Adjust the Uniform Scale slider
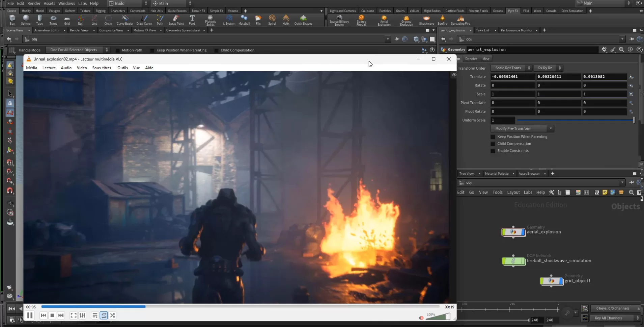The image size is (644, 327). pyautogui.click(x=576, y=120)
